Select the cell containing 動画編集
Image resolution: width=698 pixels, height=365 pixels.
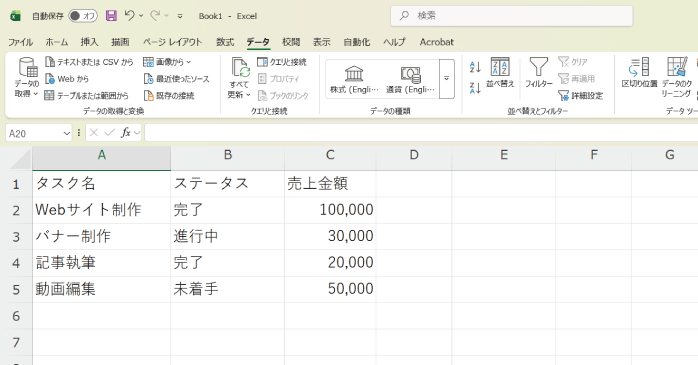click(101, 289)
